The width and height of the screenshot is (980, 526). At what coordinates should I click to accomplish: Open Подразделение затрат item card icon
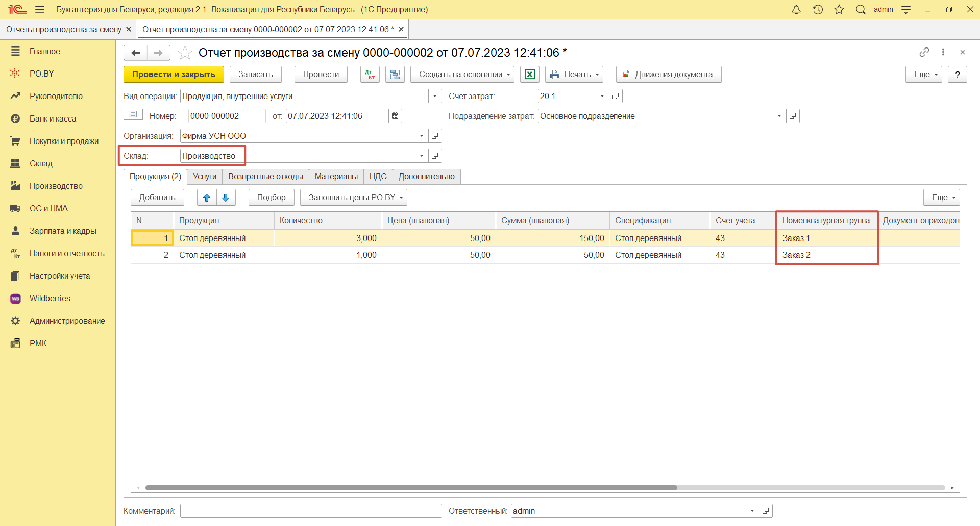(x=793, y=116)
